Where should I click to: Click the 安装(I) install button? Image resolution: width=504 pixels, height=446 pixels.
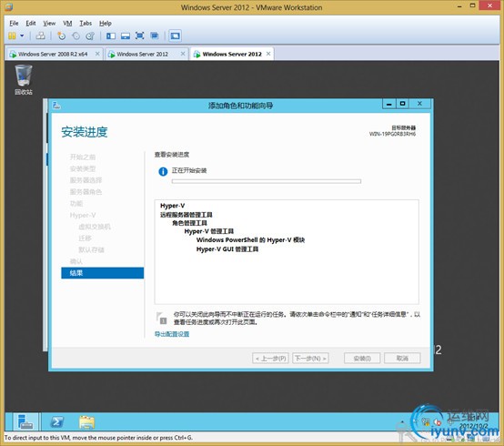(362, 358)
